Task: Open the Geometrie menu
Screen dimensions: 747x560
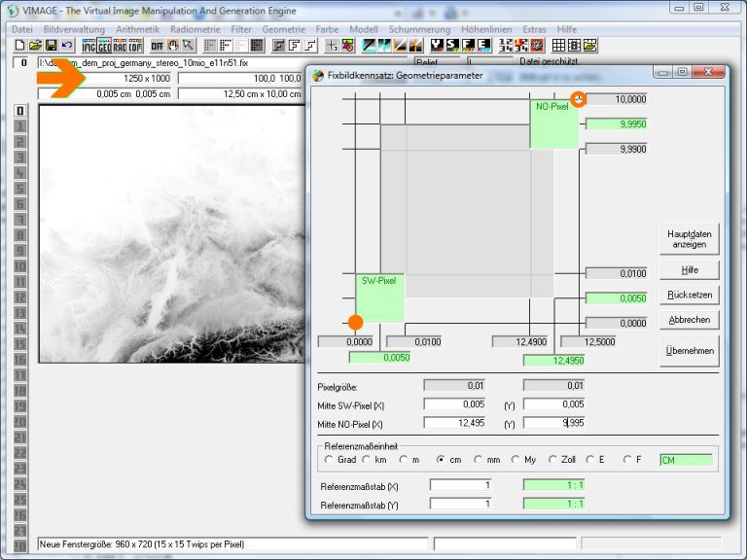Action: click(283, 30)
